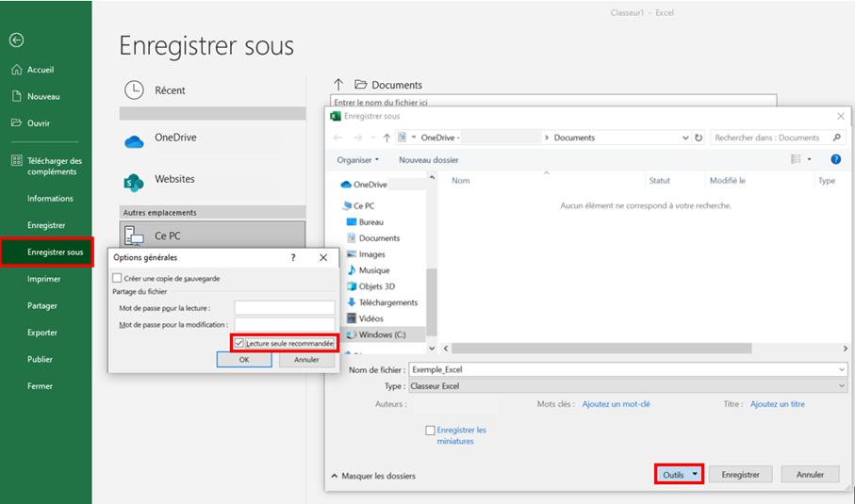Click the blue help icon in save dialog
855x504 pixels.
835,159
